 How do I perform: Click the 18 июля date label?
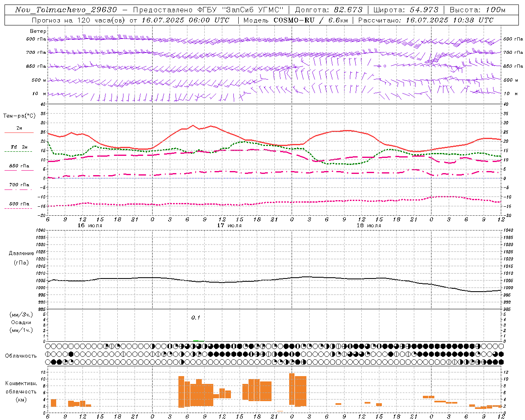[369, 226]
